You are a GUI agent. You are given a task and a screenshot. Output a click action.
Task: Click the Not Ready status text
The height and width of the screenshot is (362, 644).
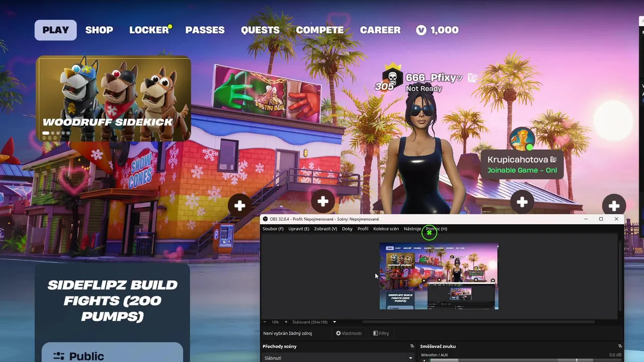424,88
